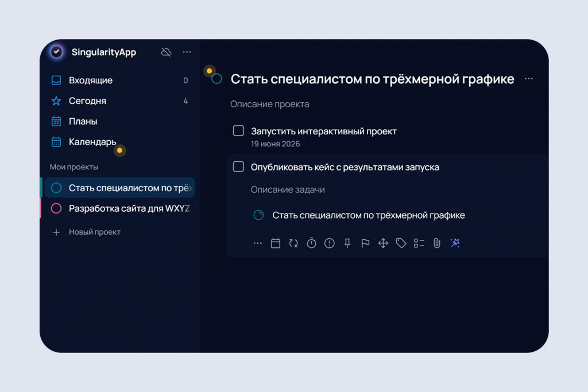Click the magic wand icon in task toolbar
The width and height of the screenshot is (588, 392).
(455, 243)
